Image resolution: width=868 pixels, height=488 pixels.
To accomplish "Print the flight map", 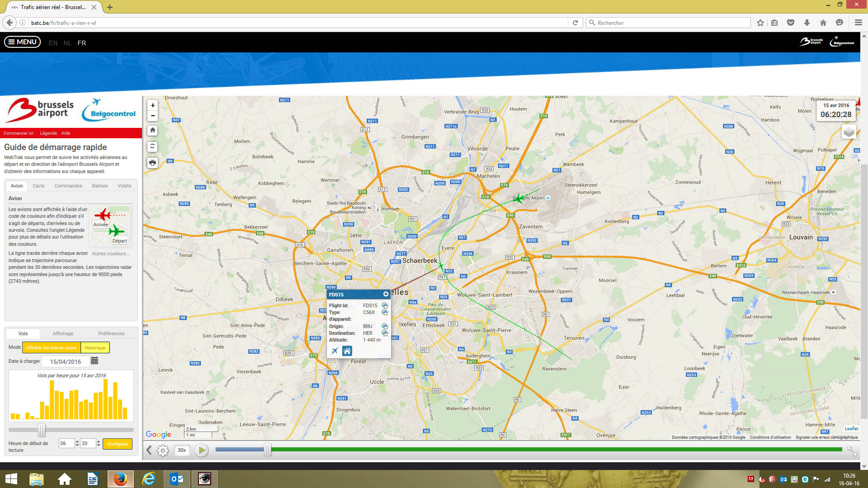I will pos(153,163).
